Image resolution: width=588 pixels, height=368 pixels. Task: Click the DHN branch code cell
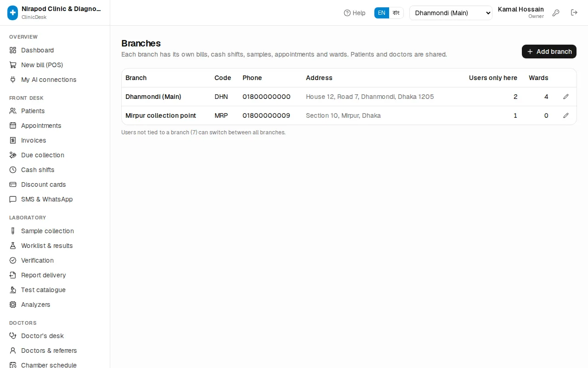pos(221,97)
